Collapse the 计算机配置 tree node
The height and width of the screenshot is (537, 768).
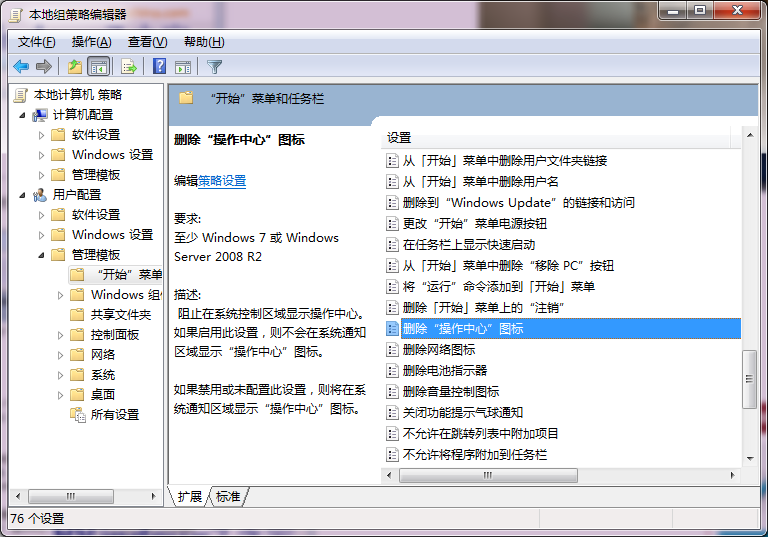(x=23, y=115)
